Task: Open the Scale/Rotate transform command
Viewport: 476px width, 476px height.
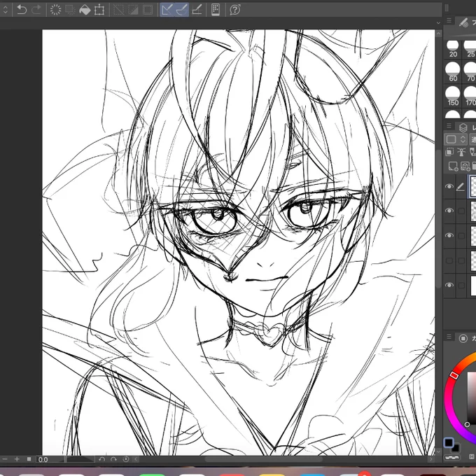Action: point(99,10)
